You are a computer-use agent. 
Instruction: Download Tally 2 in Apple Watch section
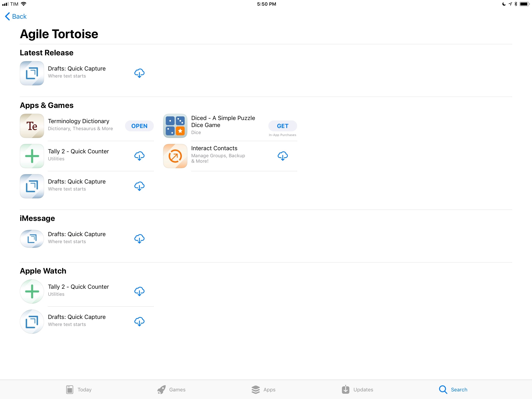(x=139, y=291)
